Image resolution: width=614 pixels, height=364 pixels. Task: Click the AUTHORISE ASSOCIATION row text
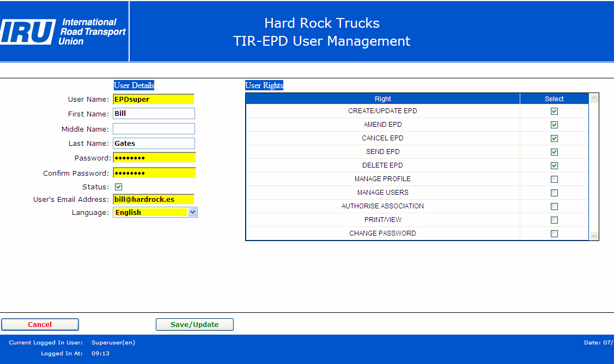[382, 206]
